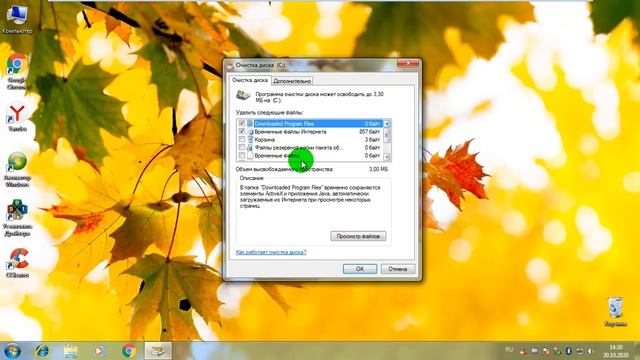Open the driver installer desktop shortcut
Viewport: 640px width, 360px height.
pyautogui.click(x=17, y=218)
